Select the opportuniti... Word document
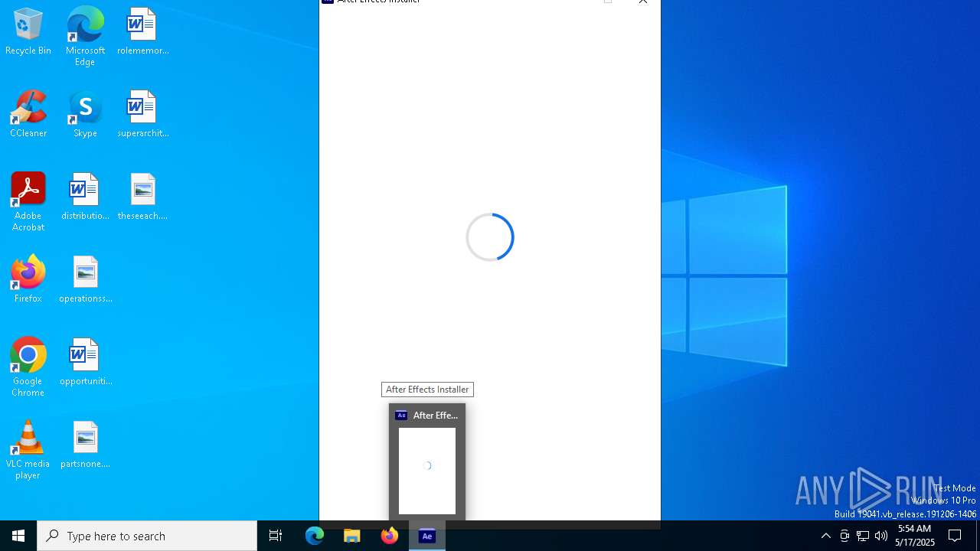Image resolution: width=980 pixels, height=551 pixels. tap(85, 363)
